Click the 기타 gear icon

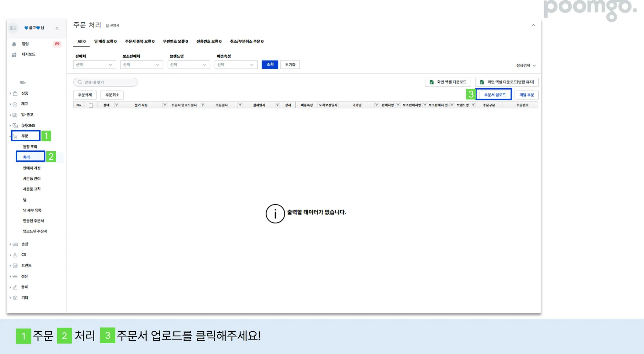(x=15, y=298)
